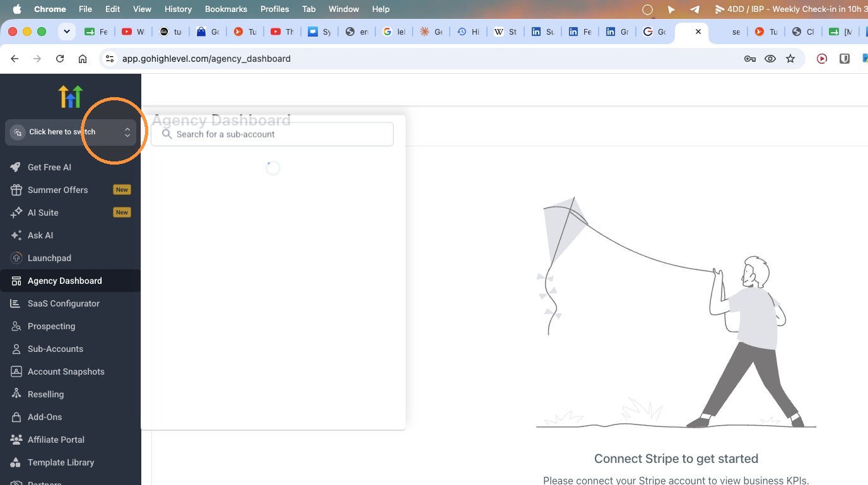Open Add-Ons lock icon
The height and width of the screenshot is (485, 868).
click(x=16, y=417)
